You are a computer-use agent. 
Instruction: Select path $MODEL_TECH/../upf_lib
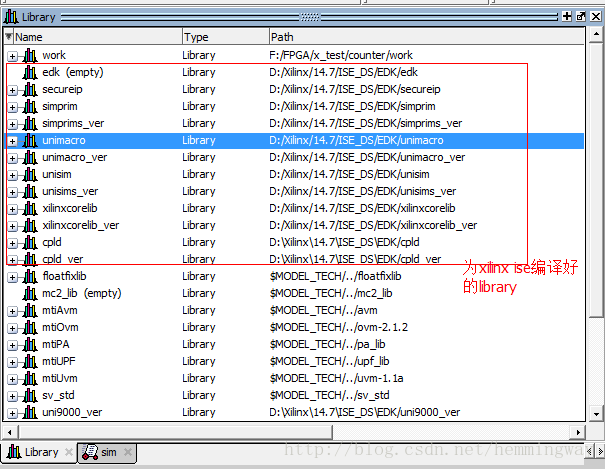(329, 361)
